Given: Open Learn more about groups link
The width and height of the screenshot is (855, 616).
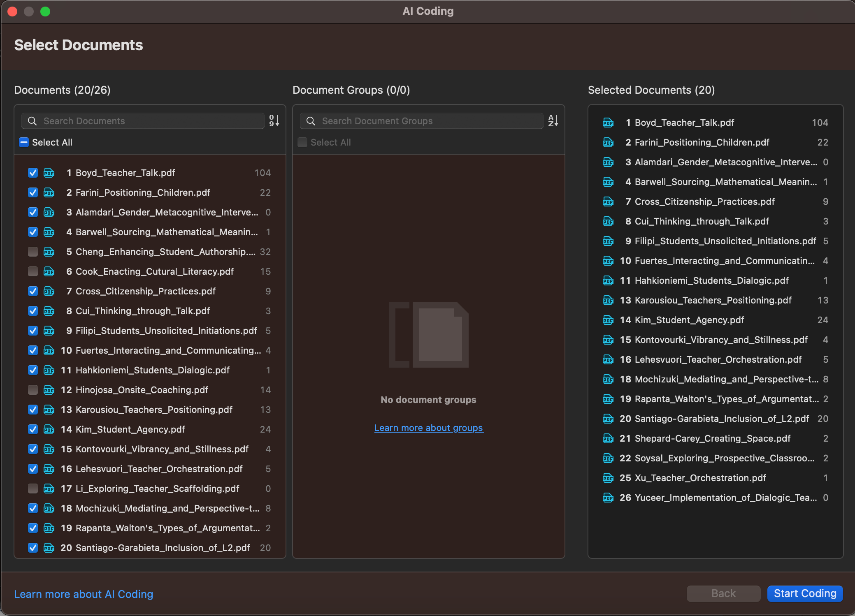Looking at the screenshot, I should point(428,428).
